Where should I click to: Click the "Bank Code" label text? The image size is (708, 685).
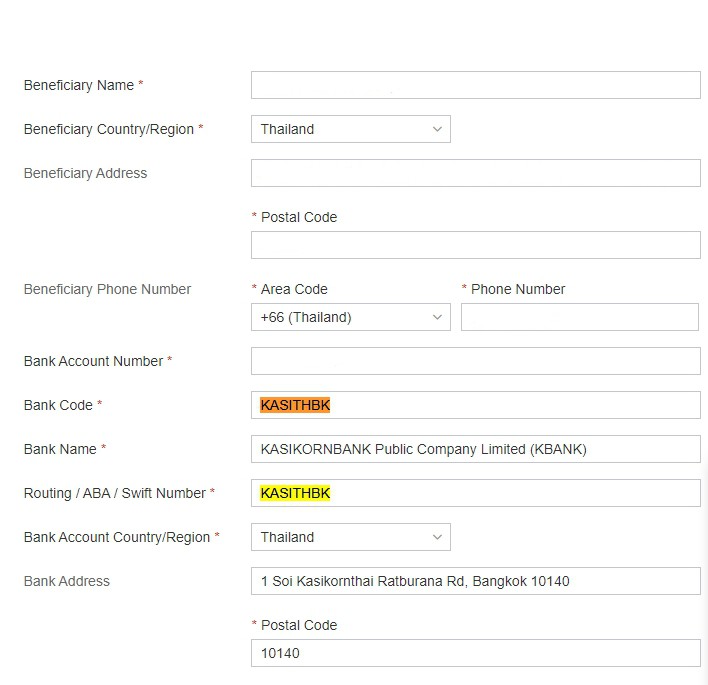58,405
